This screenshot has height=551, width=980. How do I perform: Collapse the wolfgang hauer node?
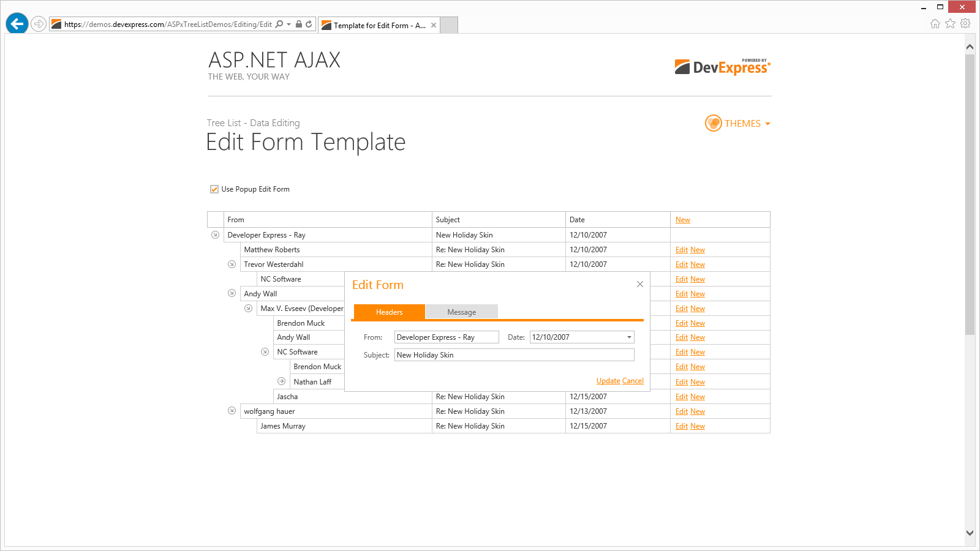click(x=232, y=411)
